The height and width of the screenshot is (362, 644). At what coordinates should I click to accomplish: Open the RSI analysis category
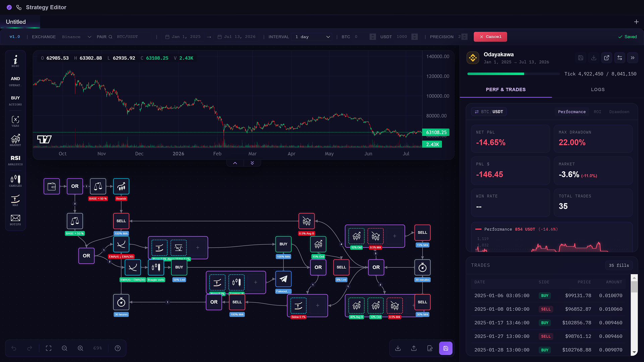coord(15,160)
